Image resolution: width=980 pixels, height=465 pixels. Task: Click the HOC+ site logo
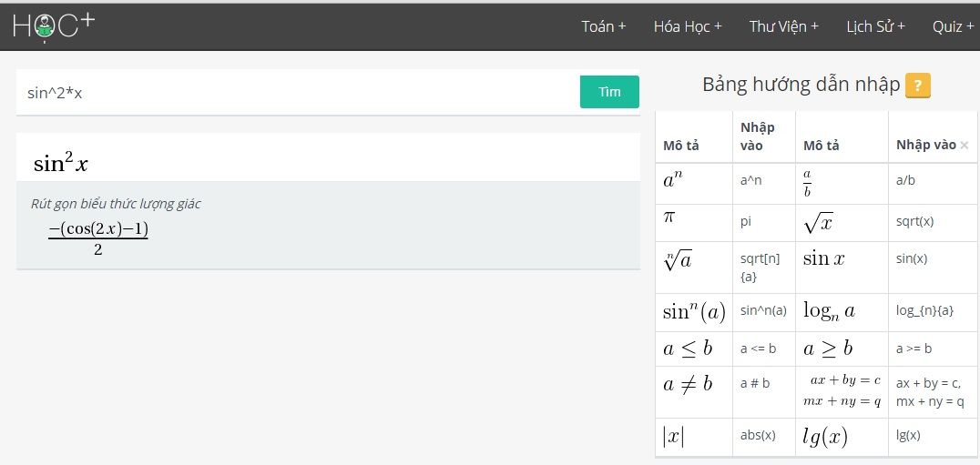53,26
